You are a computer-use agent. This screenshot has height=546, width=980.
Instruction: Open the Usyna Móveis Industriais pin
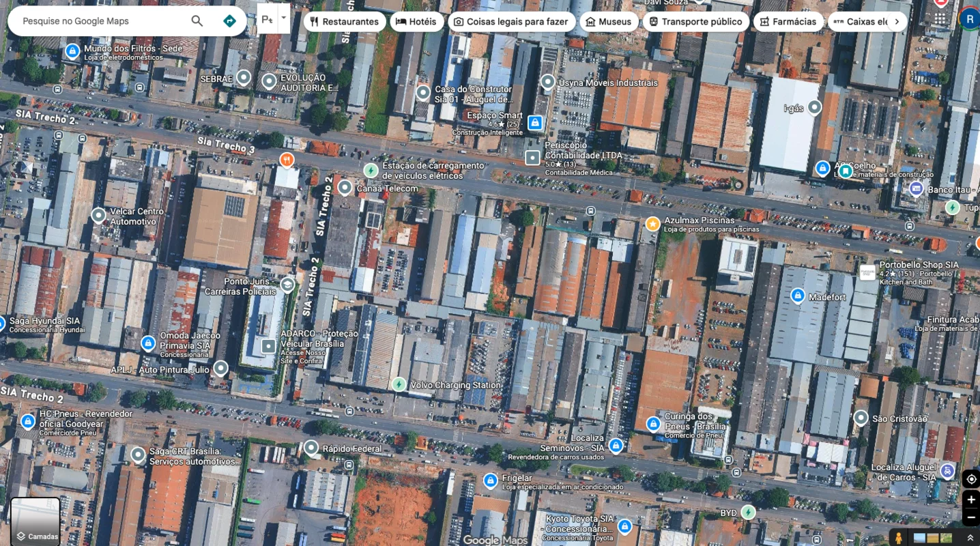point(547,82)
